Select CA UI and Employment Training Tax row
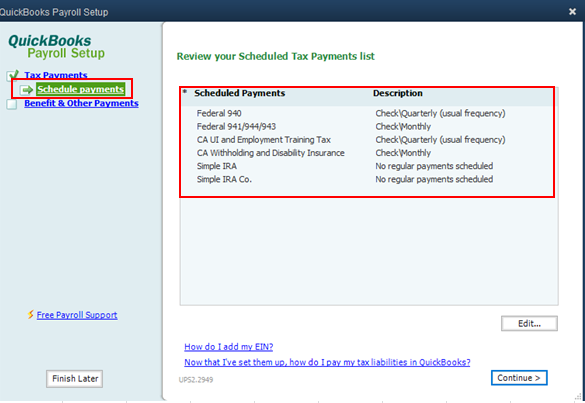Viewport: 585px width, 403px height. pos(367,140)
